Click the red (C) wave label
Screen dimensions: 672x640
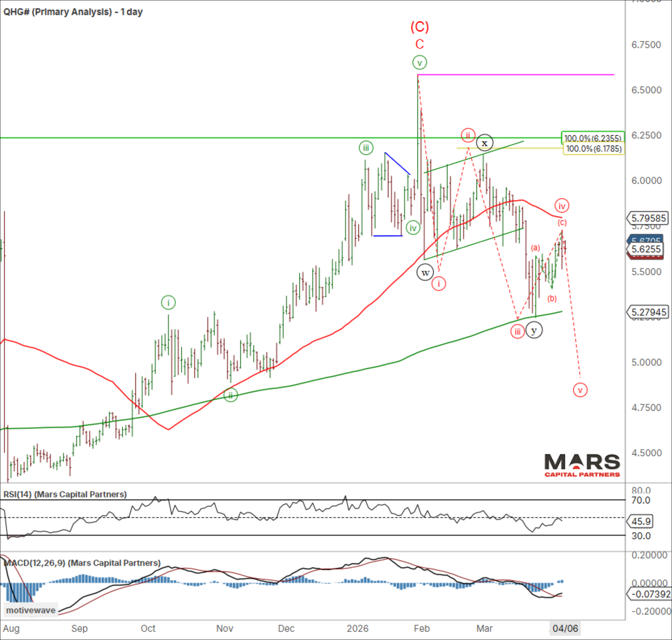tap(419, 27)
